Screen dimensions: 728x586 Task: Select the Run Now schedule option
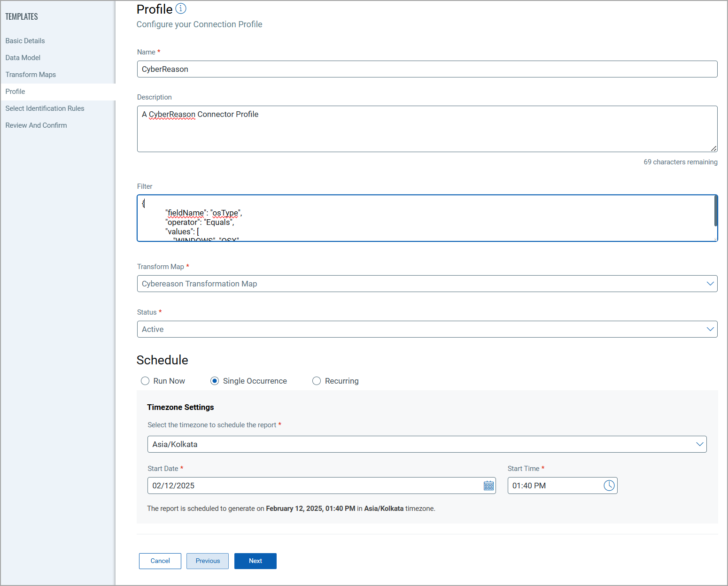[145, 381]
